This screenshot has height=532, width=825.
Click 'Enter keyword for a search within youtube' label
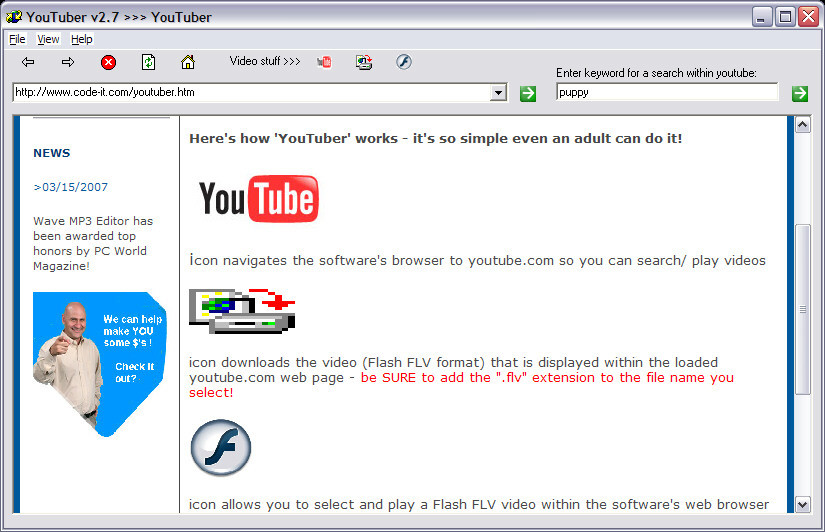click(656, 73)
